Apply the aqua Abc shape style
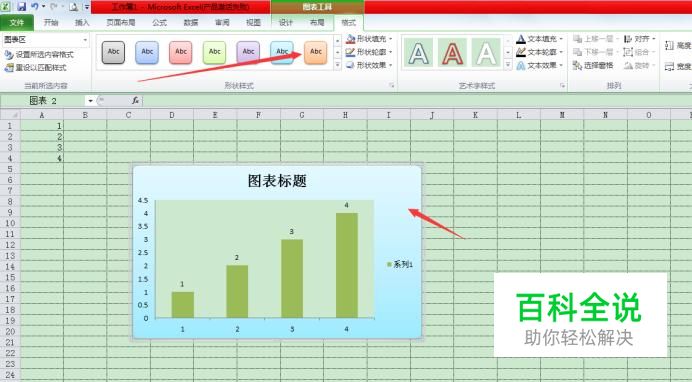This screenshot has height=382, width=692. [x=282, y=52]
